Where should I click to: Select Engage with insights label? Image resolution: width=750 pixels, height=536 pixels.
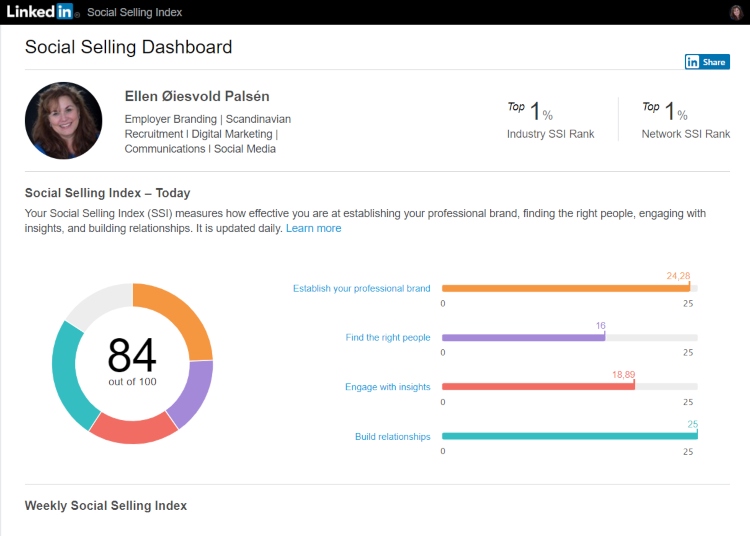(x=388, y=387)
